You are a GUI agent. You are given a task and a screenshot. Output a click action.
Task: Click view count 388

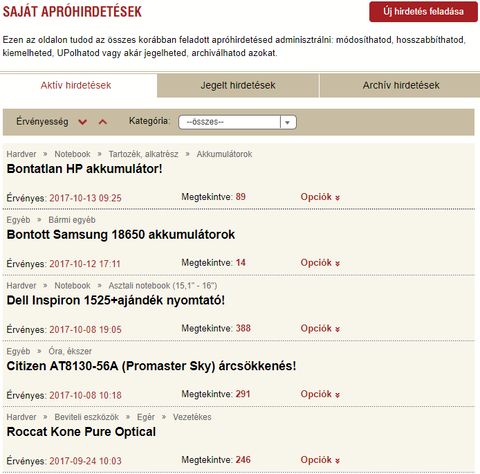pyautogui.click(x=243, y=328)
